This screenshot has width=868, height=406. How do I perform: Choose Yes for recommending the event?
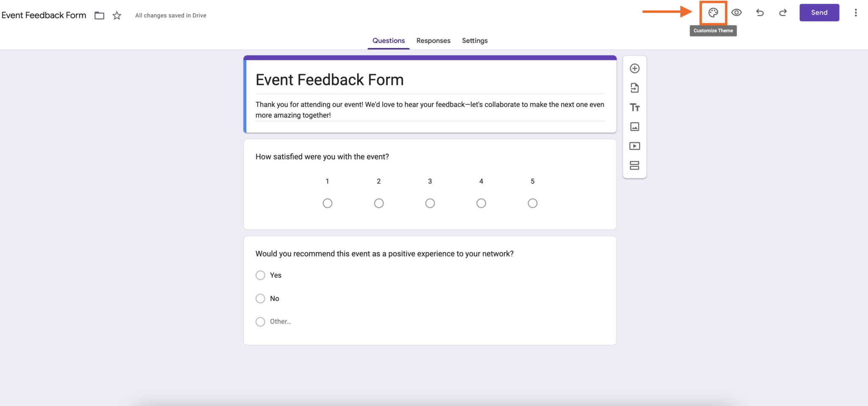coord(260,275)
